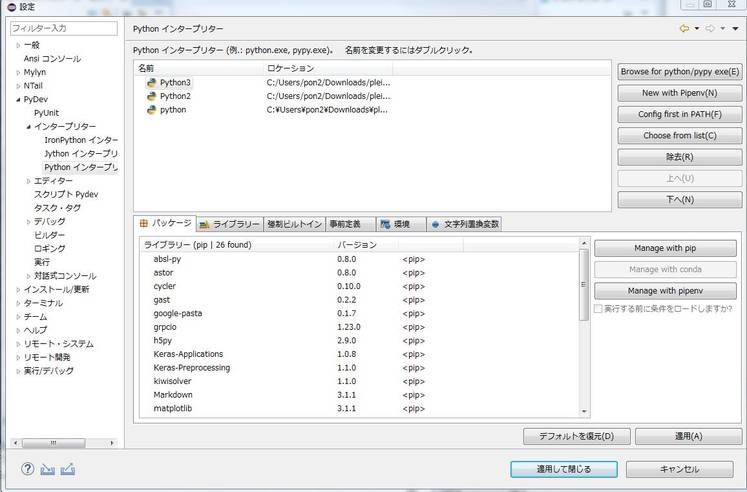Click the 除去(R) button

(680, 157)
